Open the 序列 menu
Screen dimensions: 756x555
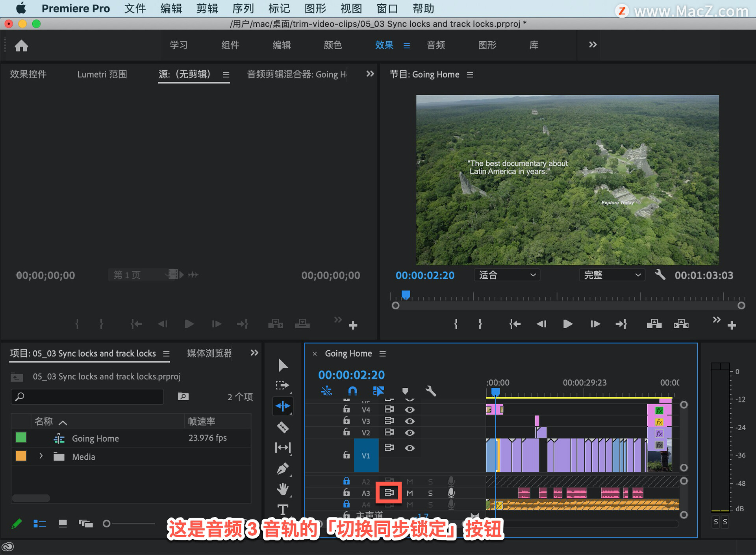tap(243, 8)
